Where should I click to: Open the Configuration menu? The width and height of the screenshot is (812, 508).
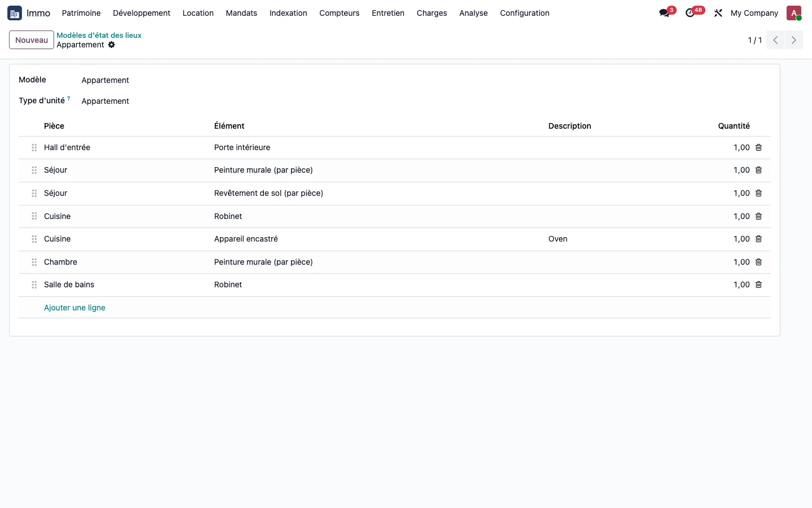524,13
